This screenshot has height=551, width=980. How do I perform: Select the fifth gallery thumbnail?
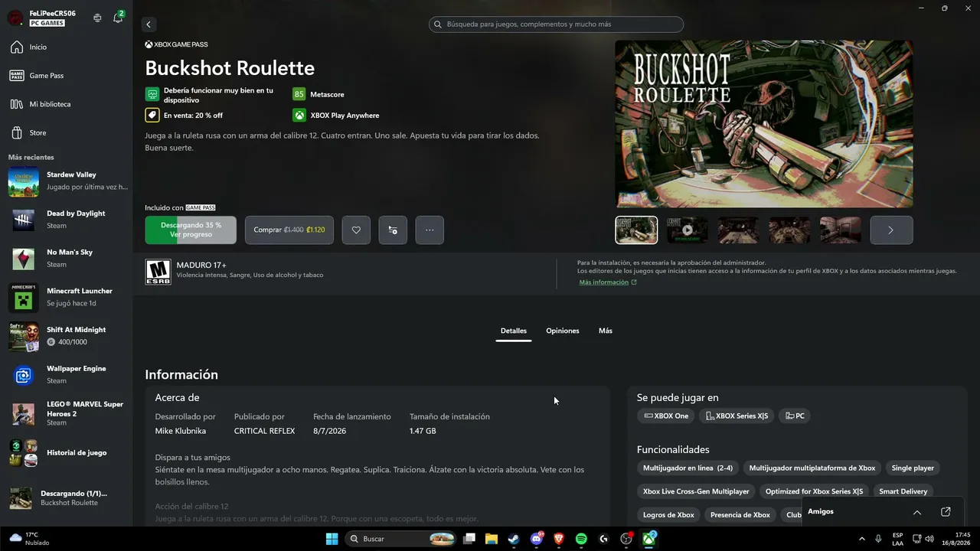[840, 230]
